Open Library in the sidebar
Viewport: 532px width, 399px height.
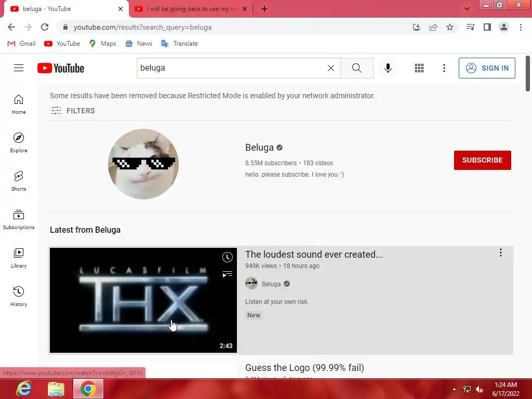tap(19, 258)
